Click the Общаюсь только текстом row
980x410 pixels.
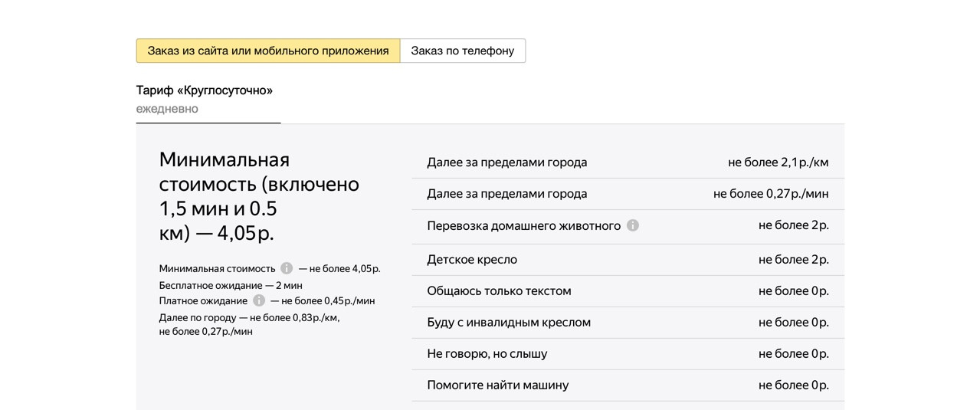coord(628,291)
